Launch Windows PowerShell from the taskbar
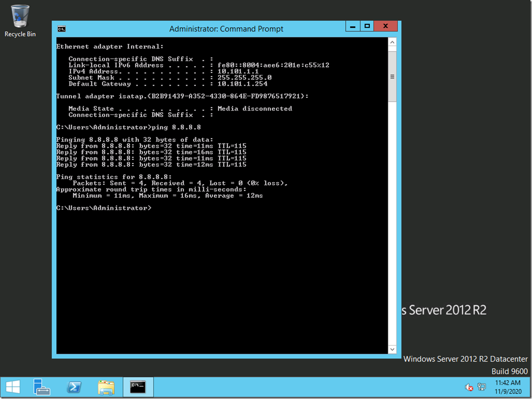Screen dimensions: 532x399 click(74, 387)
